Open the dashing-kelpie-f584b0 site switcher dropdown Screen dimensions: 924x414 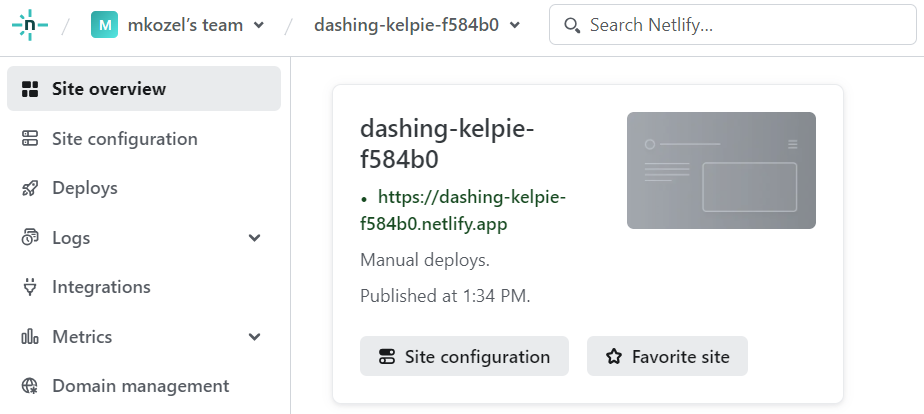coord(515,25)
